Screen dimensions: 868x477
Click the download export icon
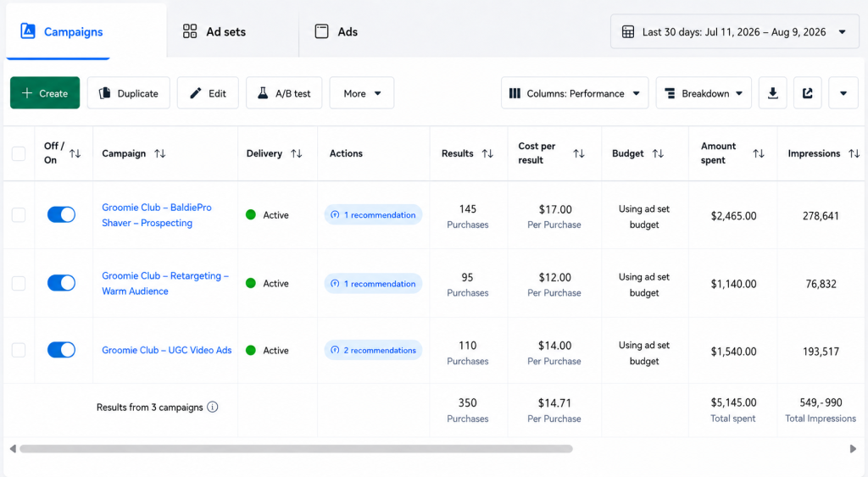773,93
